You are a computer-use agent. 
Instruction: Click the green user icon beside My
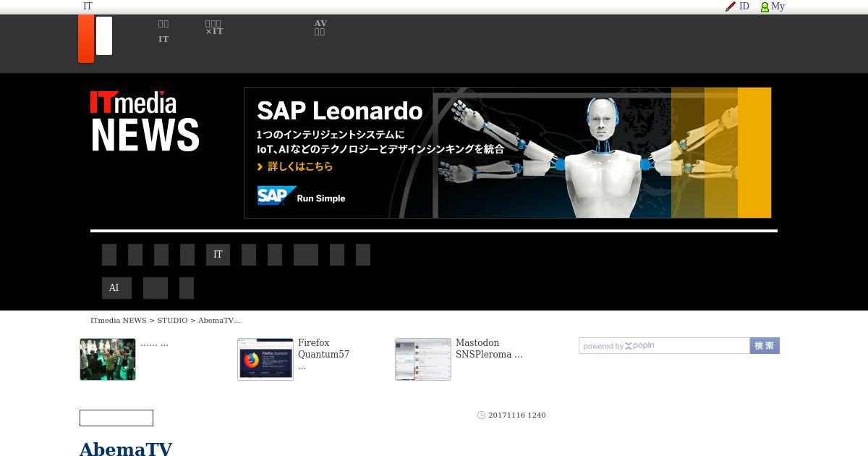[x=765, y=7]
